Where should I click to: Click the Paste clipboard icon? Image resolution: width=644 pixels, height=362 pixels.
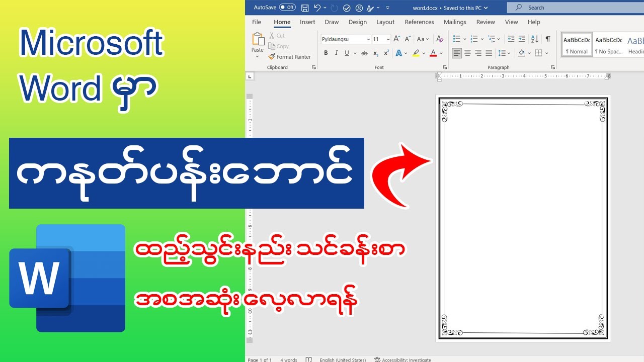click(258, 39)
